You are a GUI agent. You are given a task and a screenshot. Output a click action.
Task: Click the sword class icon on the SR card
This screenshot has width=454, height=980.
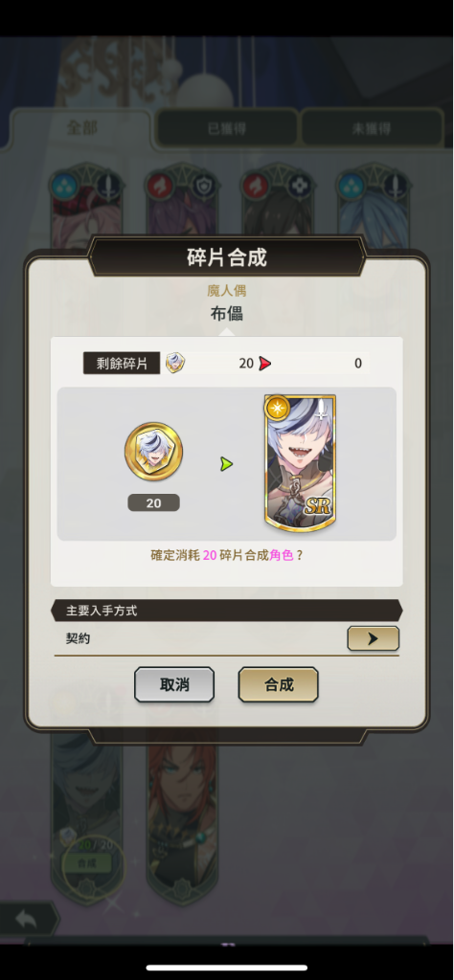pyautogui.click(x=322, y=408)
